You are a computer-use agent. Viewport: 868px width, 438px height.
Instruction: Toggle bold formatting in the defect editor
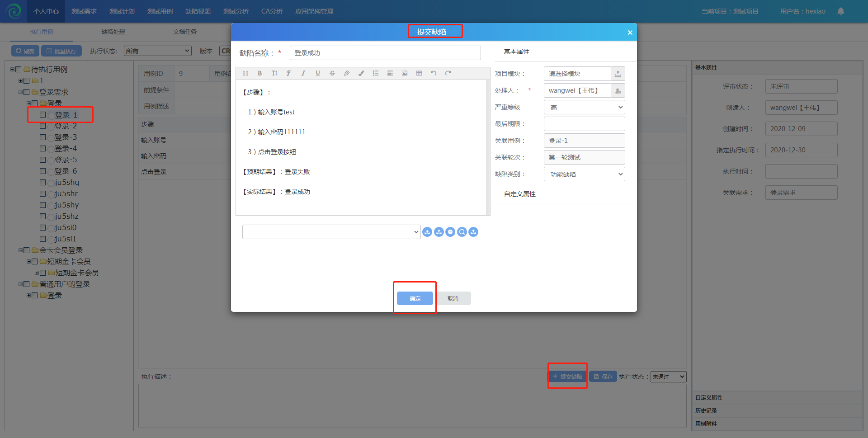pyautogui.click(x=260, y=73)
